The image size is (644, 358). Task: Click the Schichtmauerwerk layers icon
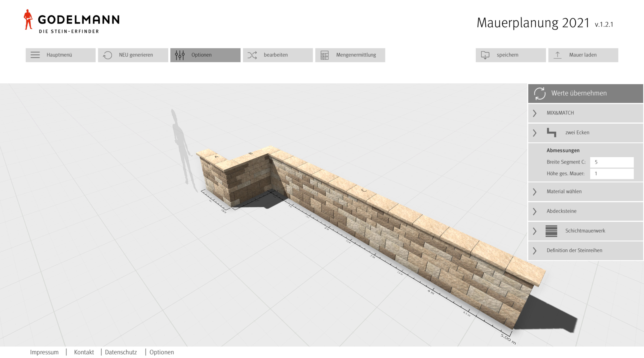551,231
